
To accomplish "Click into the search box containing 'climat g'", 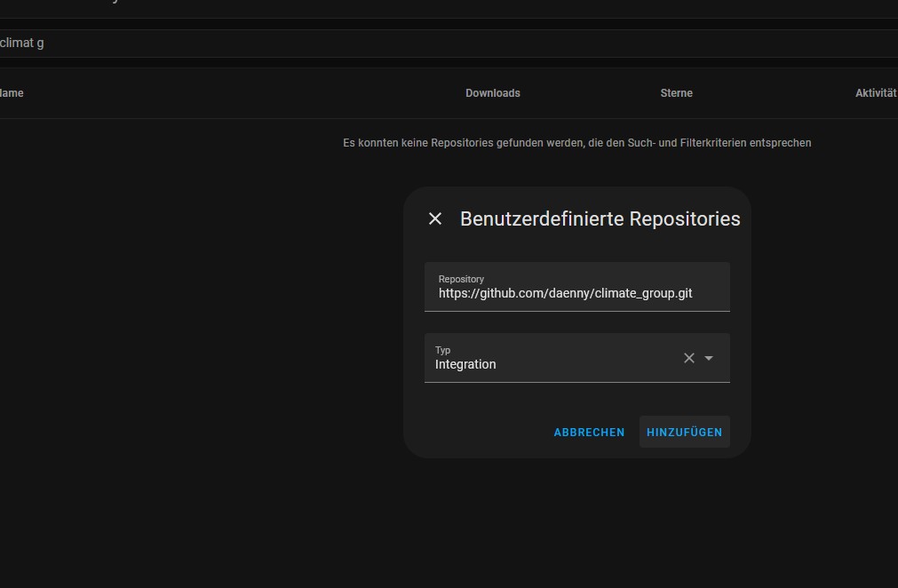I will click(x=449, y=43).
